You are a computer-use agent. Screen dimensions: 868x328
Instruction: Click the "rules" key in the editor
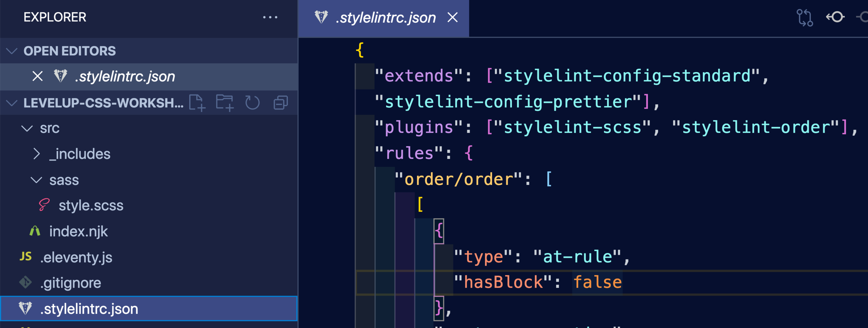click(x=409, y=153)
